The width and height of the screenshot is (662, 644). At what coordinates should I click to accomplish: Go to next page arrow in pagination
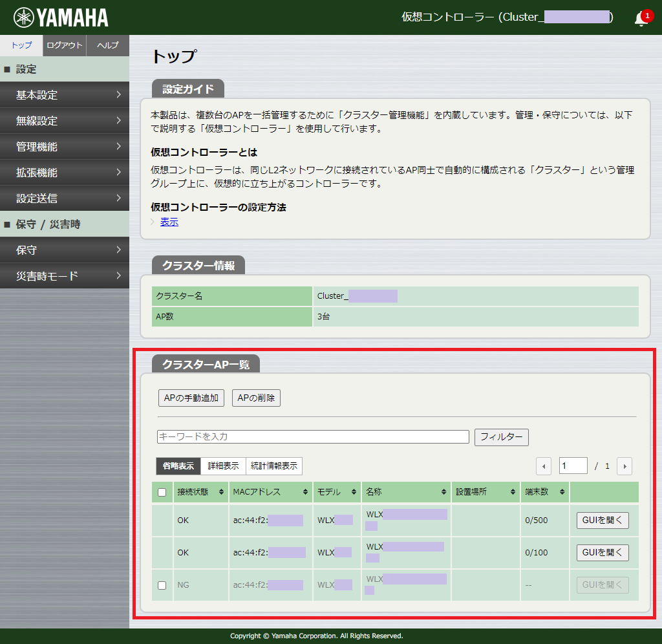coord(624,466)
